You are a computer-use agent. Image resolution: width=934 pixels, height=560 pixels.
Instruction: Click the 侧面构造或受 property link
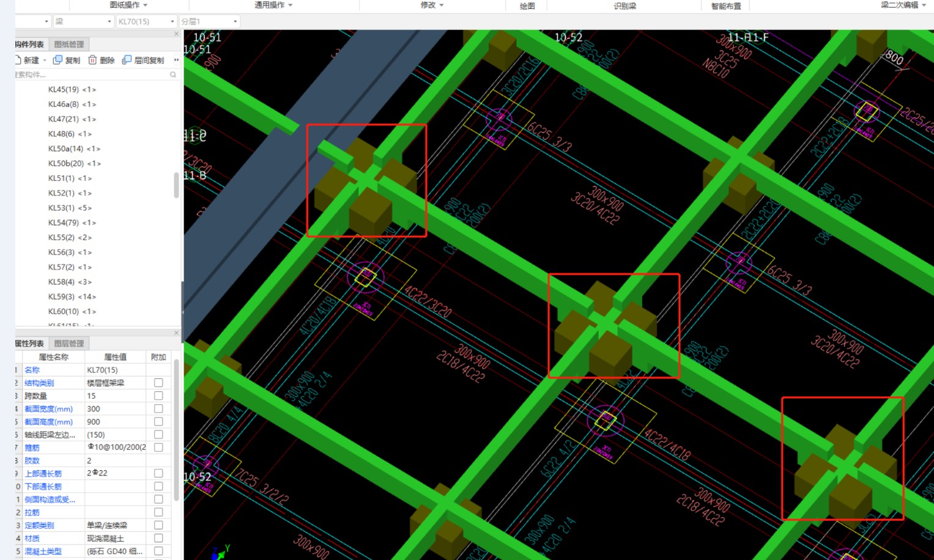[x=50, y=499]
